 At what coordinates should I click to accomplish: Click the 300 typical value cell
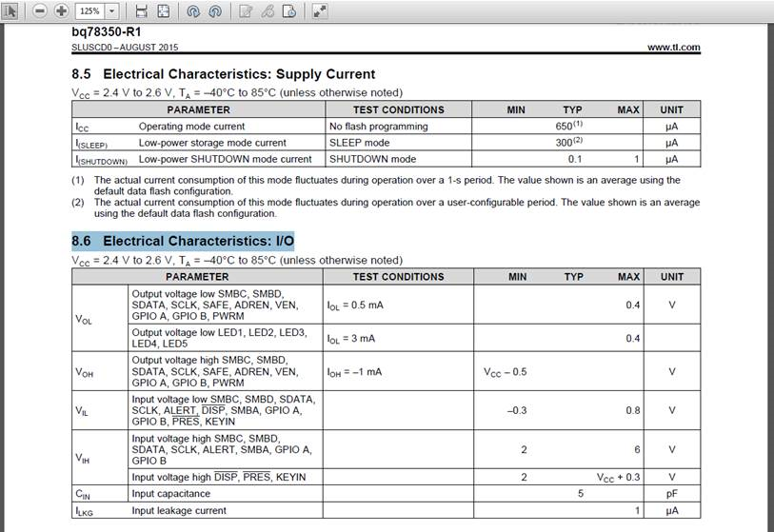(x=568, y=142)
